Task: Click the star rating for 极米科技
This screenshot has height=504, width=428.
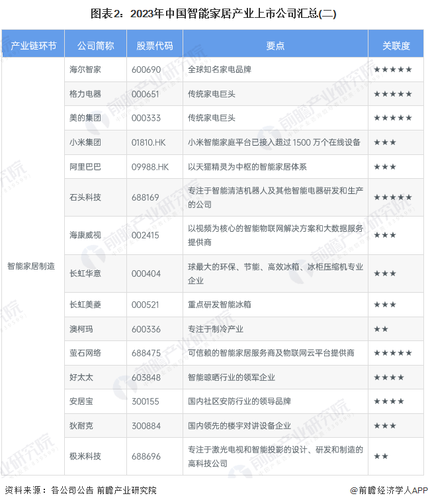Action: (x=381, y=456)
